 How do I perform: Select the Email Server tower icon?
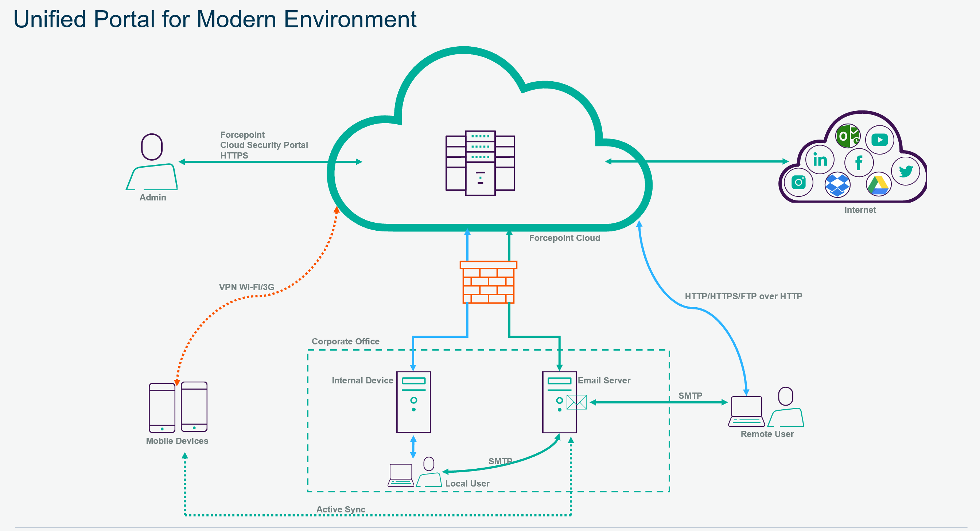559,402
